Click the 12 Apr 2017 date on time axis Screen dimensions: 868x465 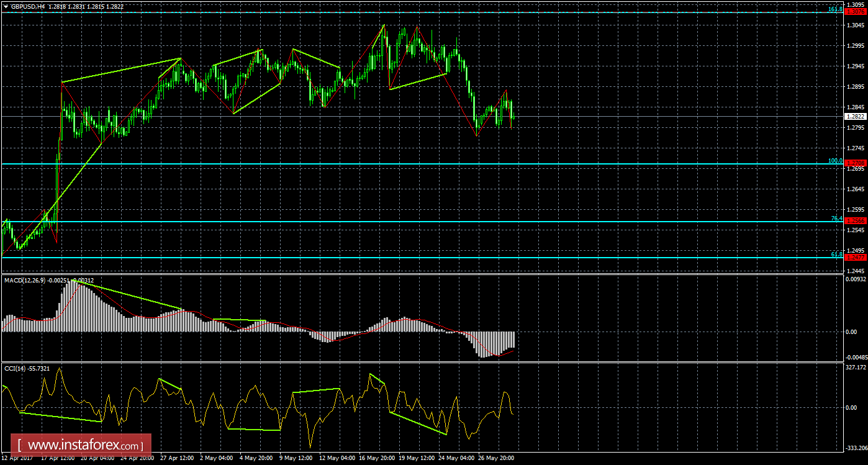click(x=18, y=458)
